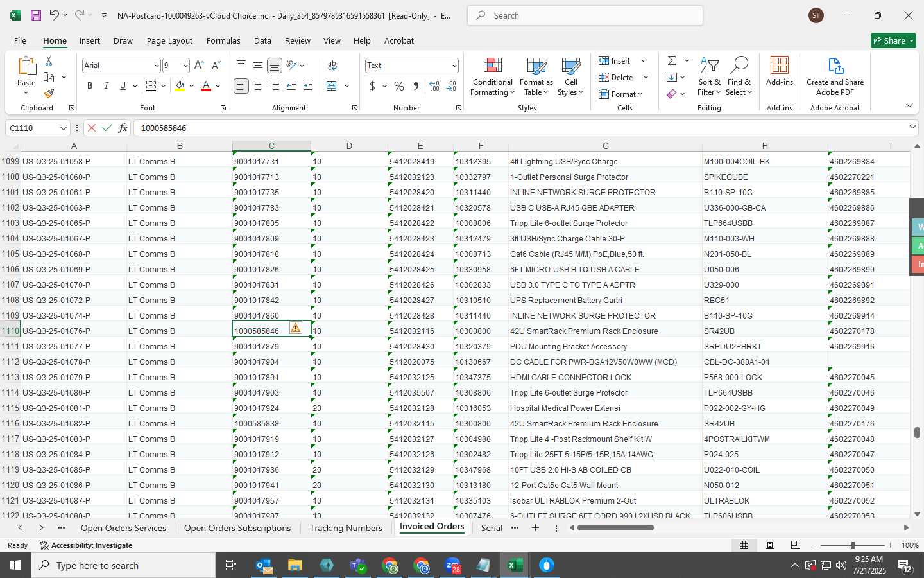This screenshot has width=924, height=578.
Task: Click Increase Decimal icon
Action: pos(434,86)
